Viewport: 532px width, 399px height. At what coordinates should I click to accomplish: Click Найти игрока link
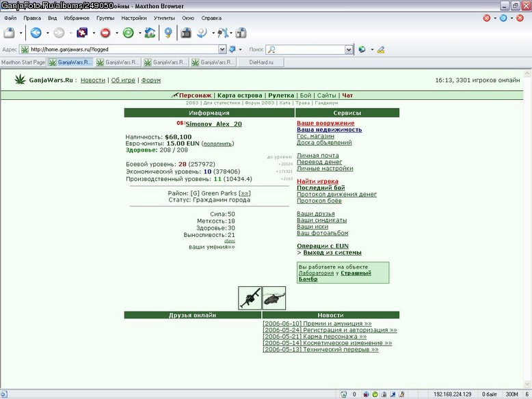(x=317, y=181)
